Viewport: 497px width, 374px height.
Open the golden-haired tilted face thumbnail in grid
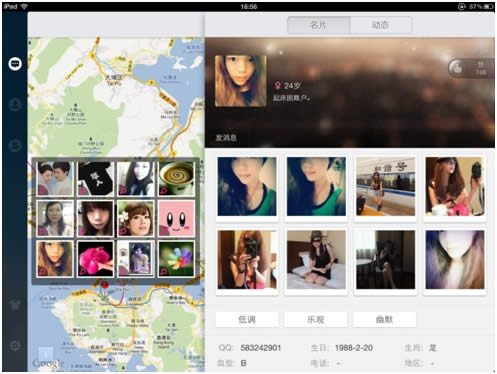pyautogui.click(x=55, y=259)
